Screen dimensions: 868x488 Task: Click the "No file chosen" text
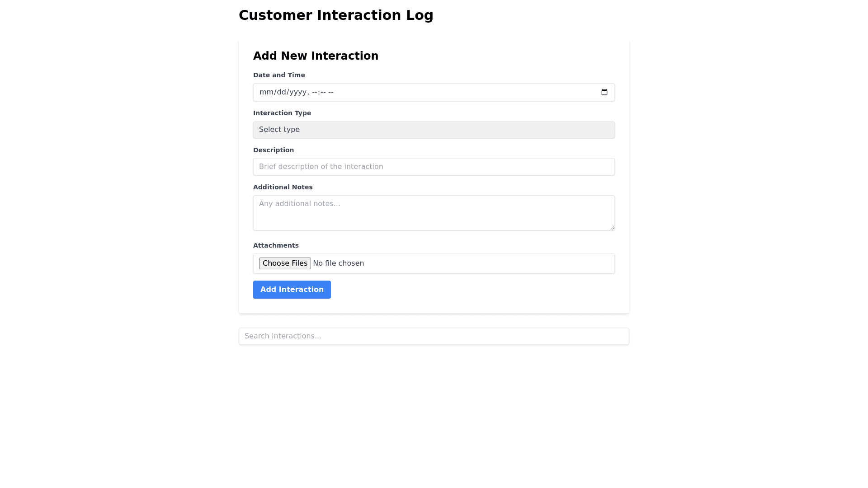tap(338, 263)
